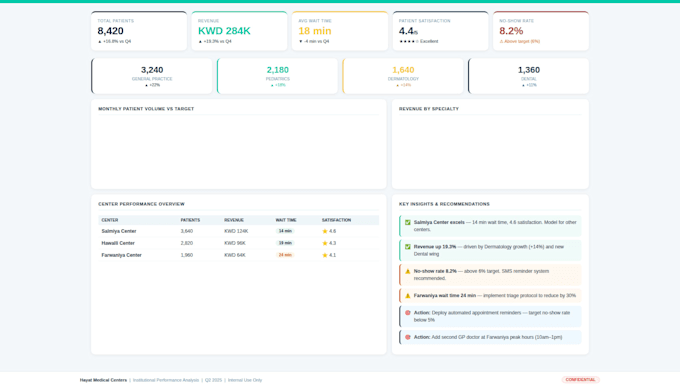Click the warning symbol next to Above target (6%)
This screenshot has height=388, width=680.
coord(501,42)
